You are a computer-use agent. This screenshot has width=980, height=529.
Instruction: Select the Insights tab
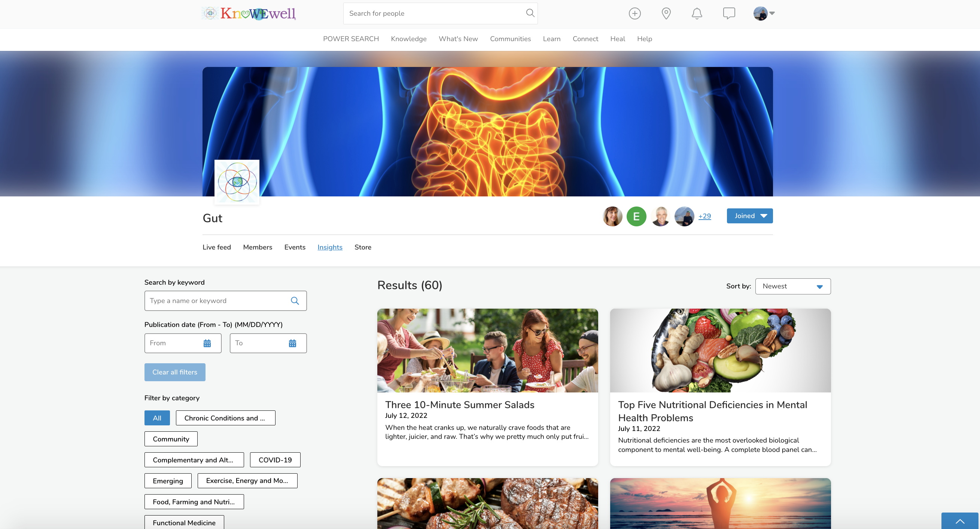point(330,247)
